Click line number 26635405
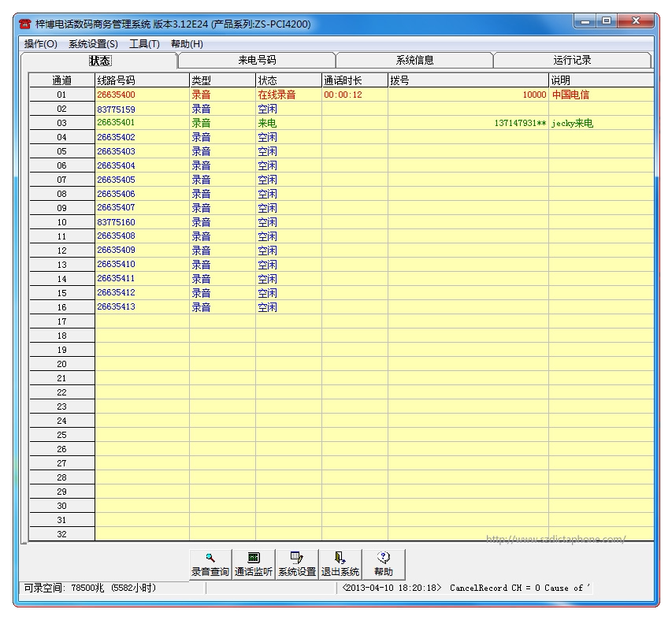The height and width of the screenshot is (620, 672). click(116, 180)
